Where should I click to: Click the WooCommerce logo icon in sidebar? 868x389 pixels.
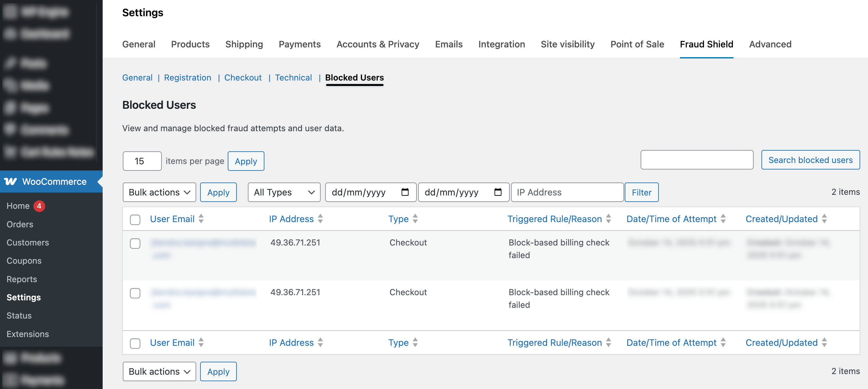click(10, 182)
